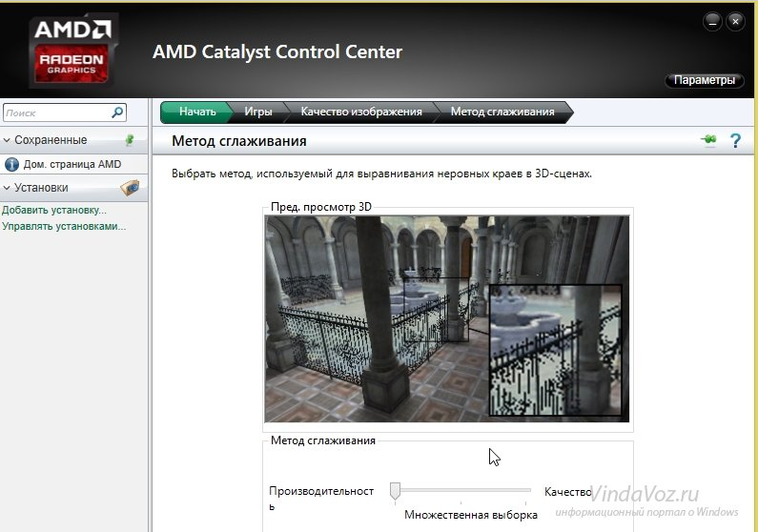The height and width of the screenshot is (532, 758).
Task: Collapse the Сохраненные section
Action: tap(7, 140)
